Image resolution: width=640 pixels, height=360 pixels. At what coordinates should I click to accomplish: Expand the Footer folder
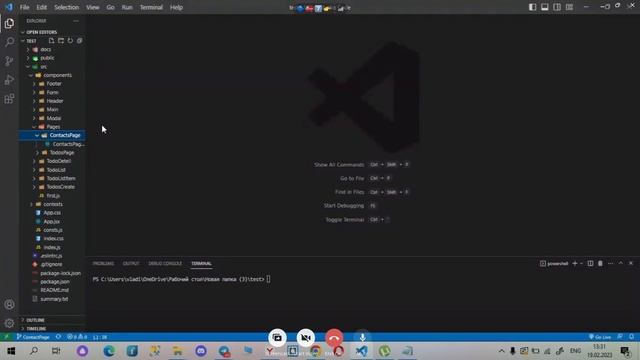52,84
